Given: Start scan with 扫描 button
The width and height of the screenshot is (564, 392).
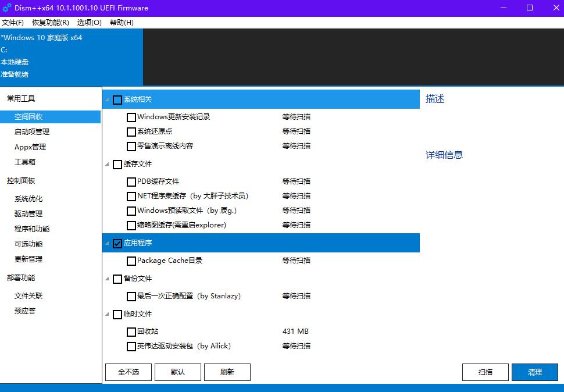Looking at the screenshot, I should 486,372.
